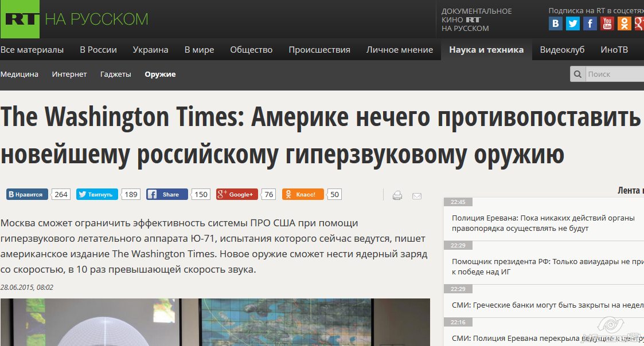The image size is (644, 346).
Task: Open the 'Украина' section
Action: tap(150, 50)
